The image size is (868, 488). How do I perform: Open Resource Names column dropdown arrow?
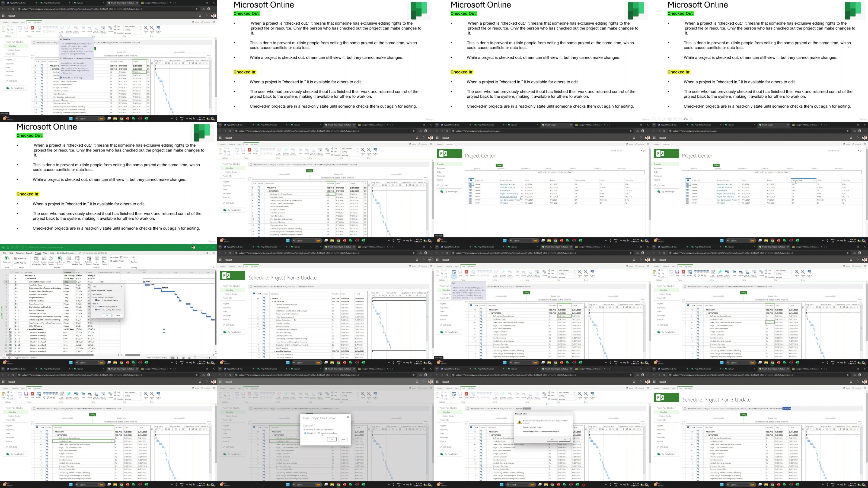114,273
